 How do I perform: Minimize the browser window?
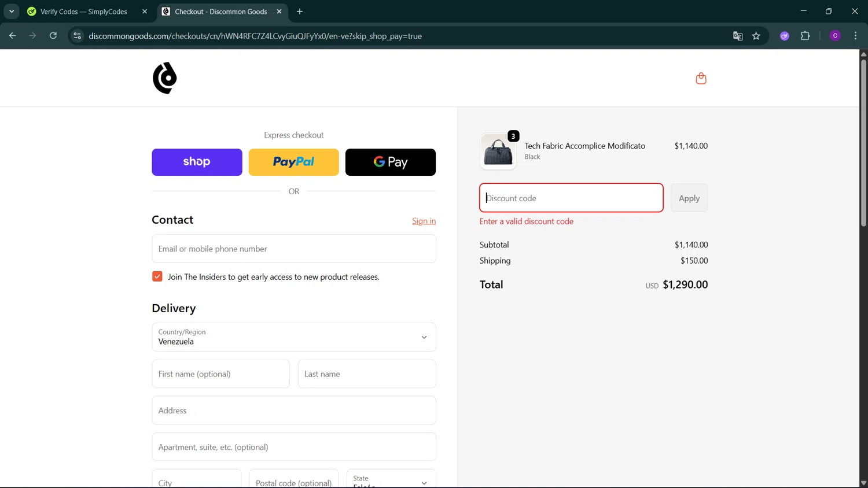(x=803, y=11)
